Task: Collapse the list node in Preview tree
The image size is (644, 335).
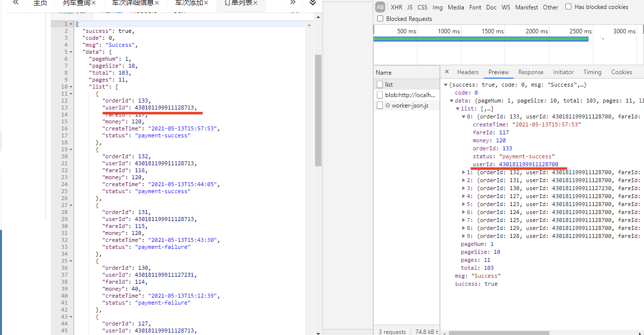Action: [x=458, y=109]
